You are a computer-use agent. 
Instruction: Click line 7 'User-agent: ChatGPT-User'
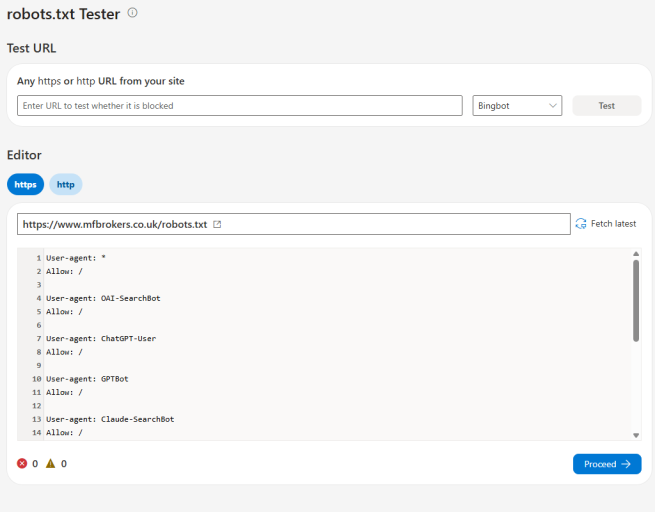click(x=101, y=339)
